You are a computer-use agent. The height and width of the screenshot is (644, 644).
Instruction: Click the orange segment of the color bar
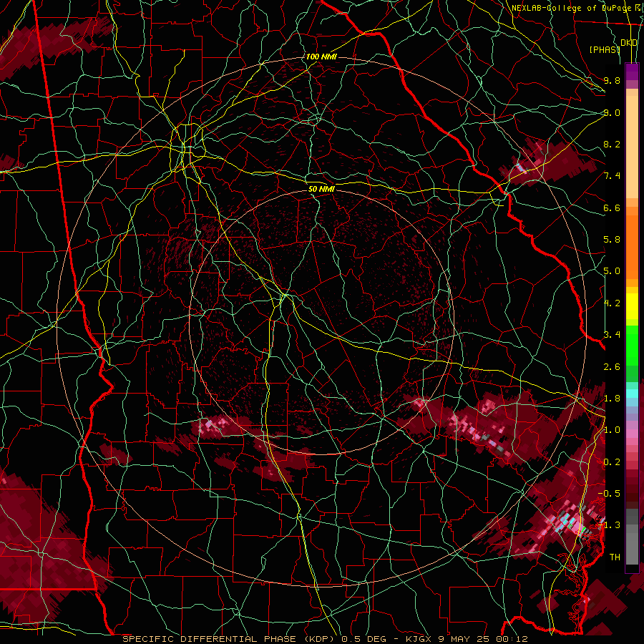(x=632, y=243)
